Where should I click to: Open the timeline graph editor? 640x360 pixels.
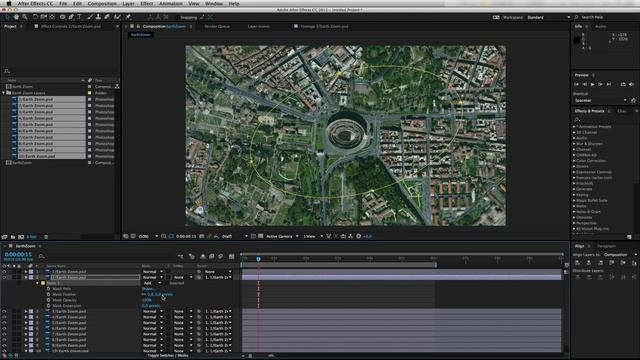[x=231, y=256]
